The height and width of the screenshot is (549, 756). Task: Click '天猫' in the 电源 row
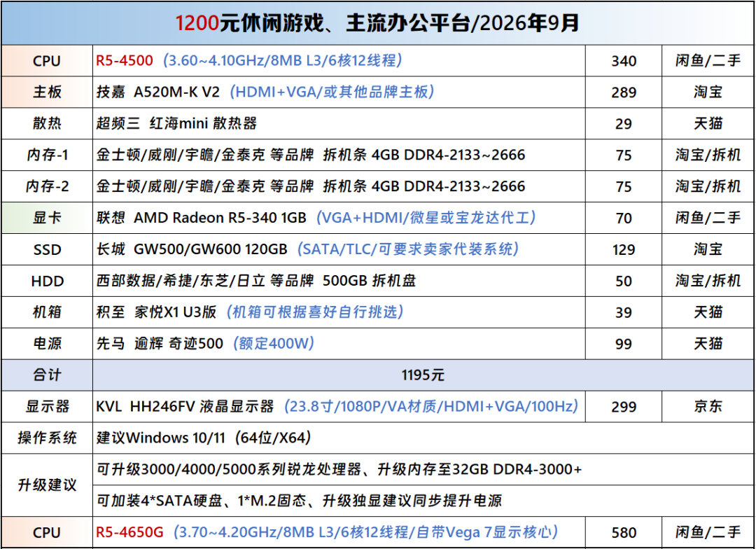[x=708, y=344]
